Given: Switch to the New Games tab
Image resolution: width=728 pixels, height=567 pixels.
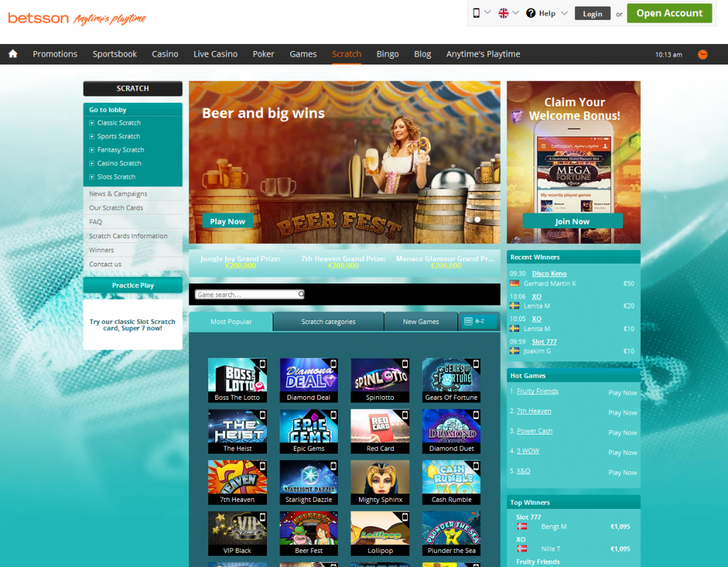Looking at the screenshot, I should (x=421, y=322).
